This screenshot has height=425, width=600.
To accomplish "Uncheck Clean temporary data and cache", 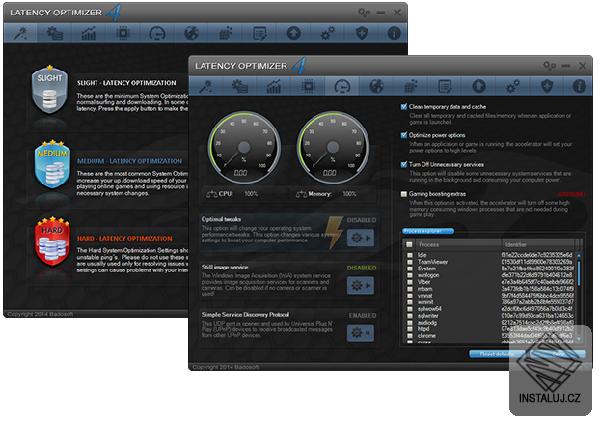I will tap(403, 107).
